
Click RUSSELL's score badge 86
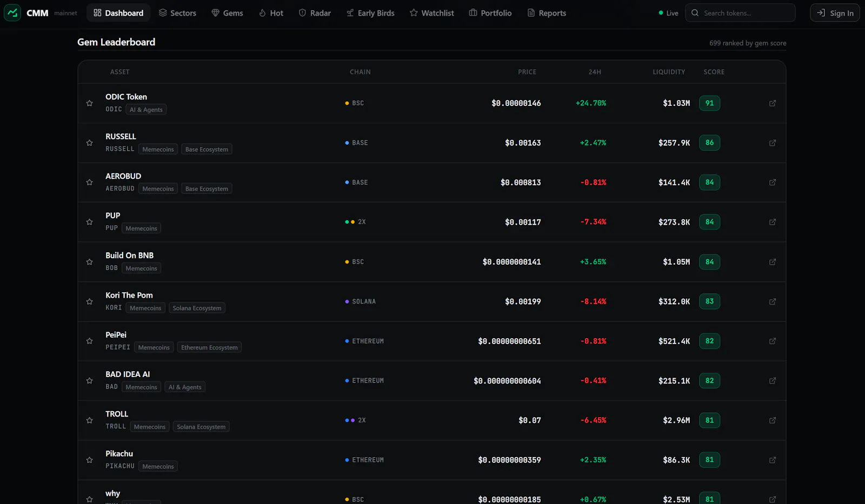coord(709,143)
